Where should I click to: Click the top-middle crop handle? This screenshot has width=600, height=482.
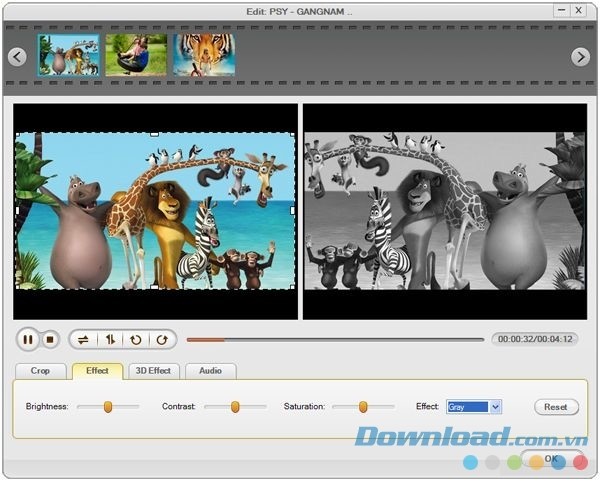point(154,134)
